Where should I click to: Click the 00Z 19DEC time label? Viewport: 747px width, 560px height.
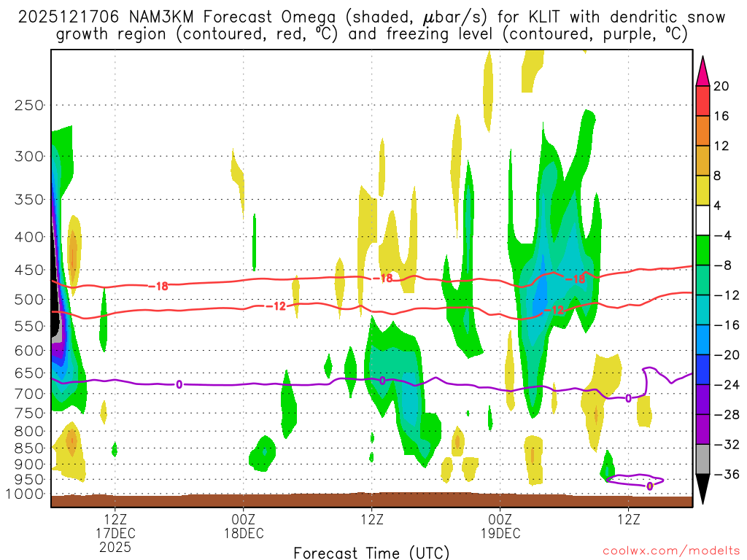500,526
